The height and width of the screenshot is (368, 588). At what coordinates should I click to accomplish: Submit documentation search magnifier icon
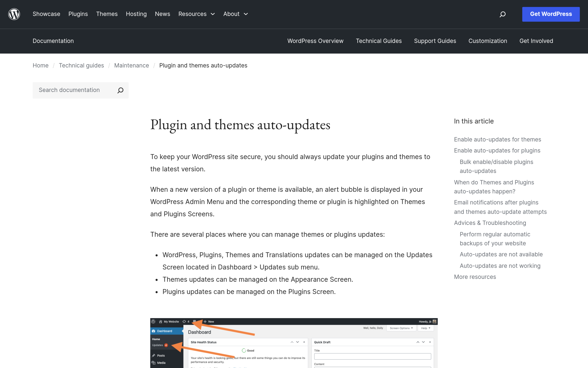tap(120, 90)
